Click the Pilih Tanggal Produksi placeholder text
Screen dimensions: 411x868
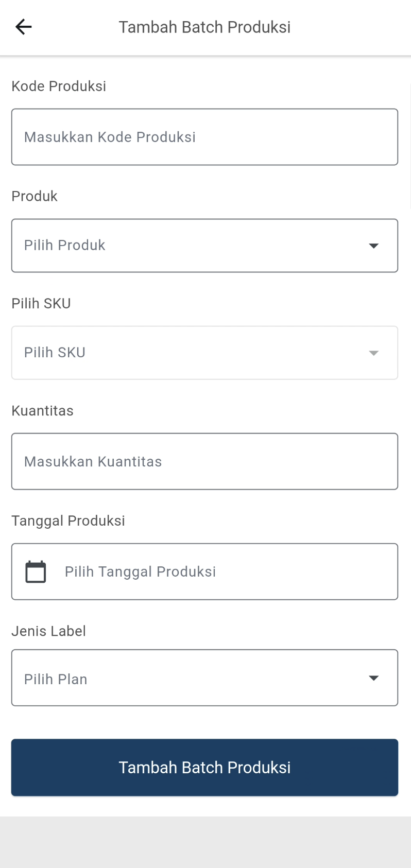click(x=140, y=571)
